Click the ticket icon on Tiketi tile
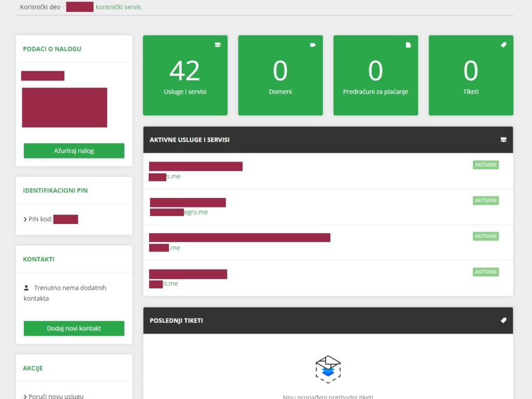The image size is (532, 399). (503, 45)
